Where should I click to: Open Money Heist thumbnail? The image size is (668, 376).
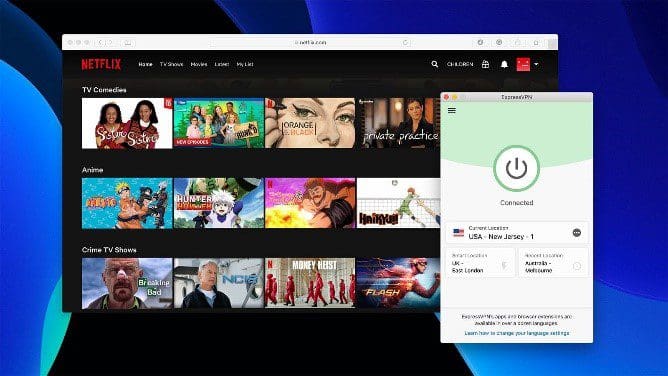click(310, 283)
